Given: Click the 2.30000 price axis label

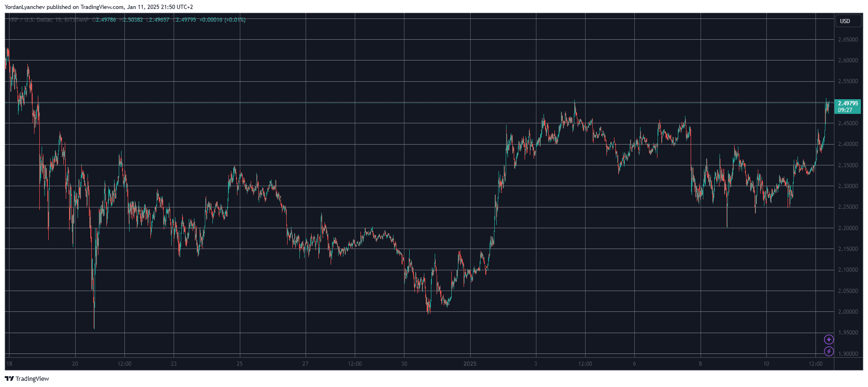Looking at the screenshot, I should [848, 186].
